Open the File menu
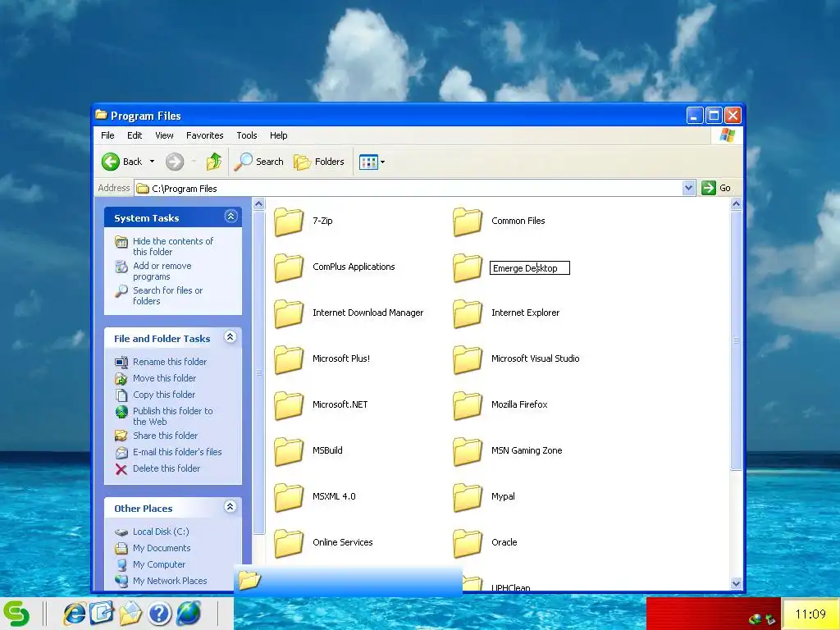The height and width of the screenshot is (630, 840). [x=107, y=135]
